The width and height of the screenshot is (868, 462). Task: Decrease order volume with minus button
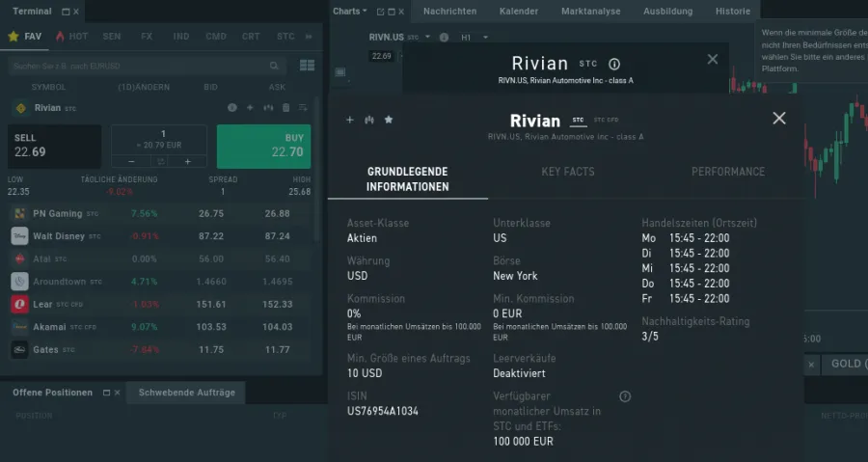[x=131, y=162]
